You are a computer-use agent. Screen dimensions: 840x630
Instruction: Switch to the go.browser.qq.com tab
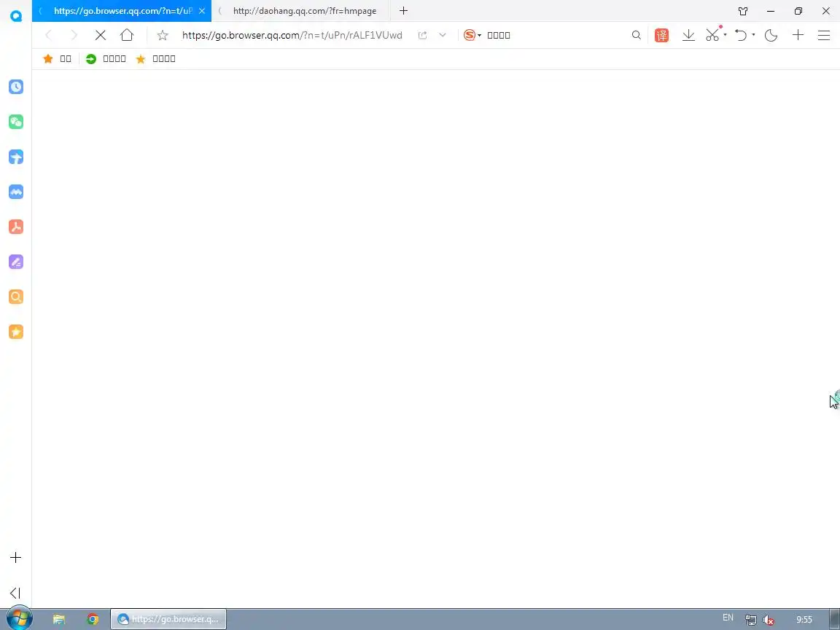[x=122, y=11]
